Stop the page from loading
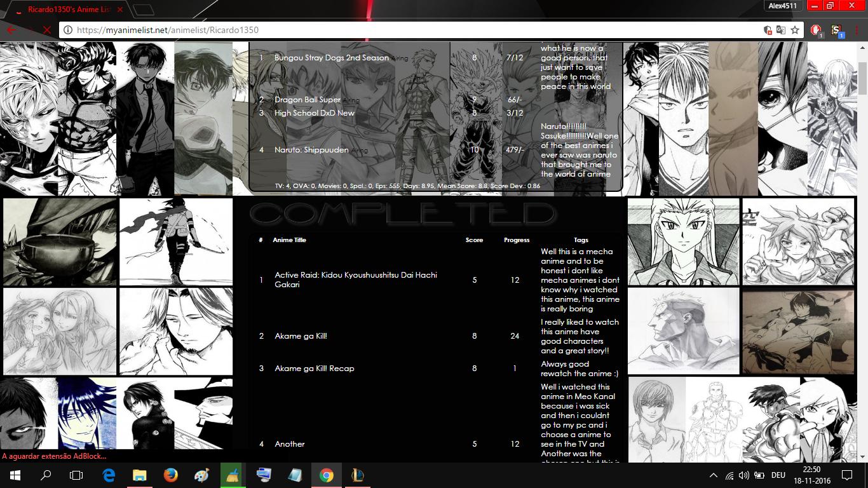Viewport: 868px width, 488px height. [x=47, y=30]
